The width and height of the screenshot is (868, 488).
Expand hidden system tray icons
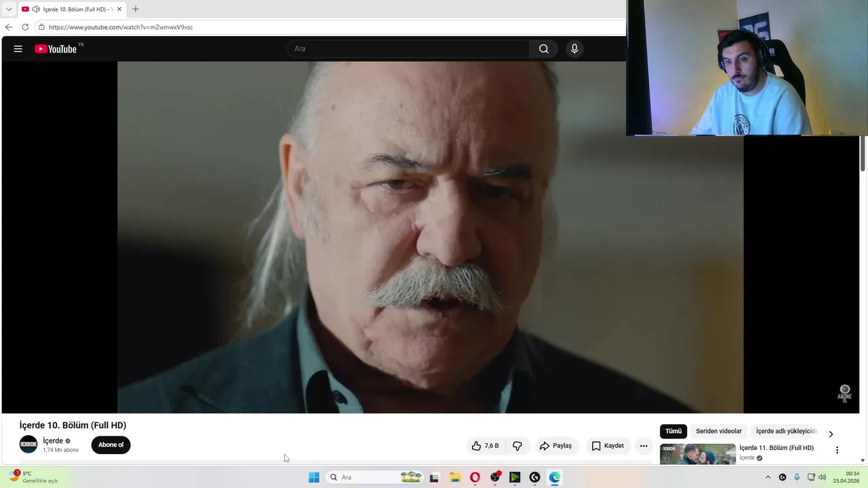tap(768, 477)
